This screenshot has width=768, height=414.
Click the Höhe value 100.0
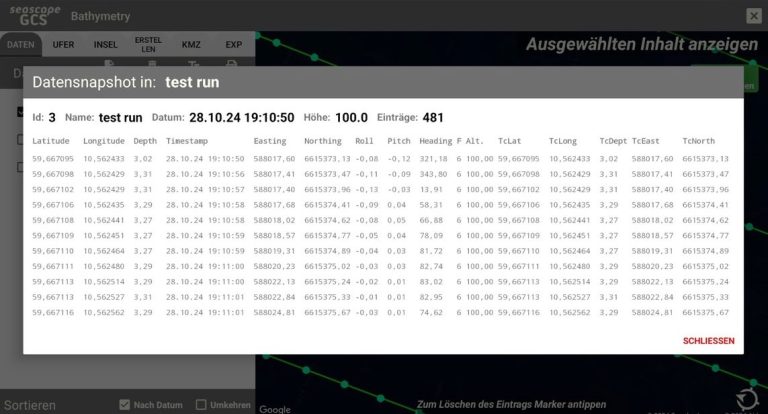(351, 118)
